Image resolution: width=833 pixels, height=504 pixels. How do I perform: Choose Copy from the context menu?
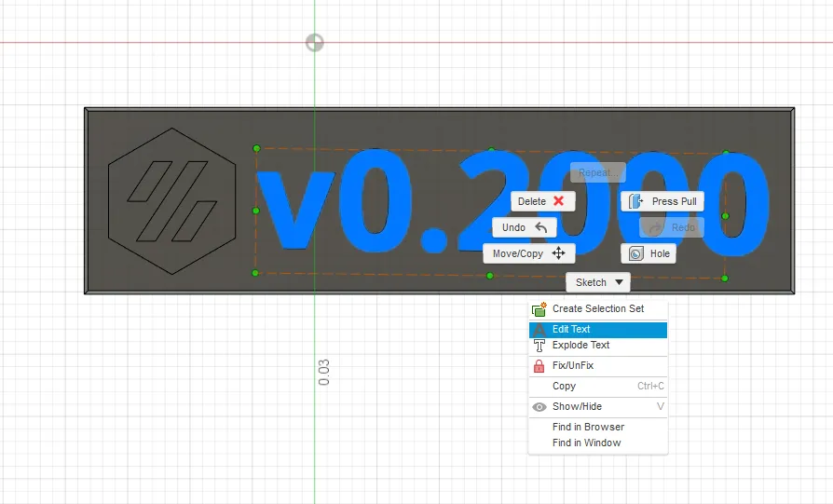coord(598,386)
